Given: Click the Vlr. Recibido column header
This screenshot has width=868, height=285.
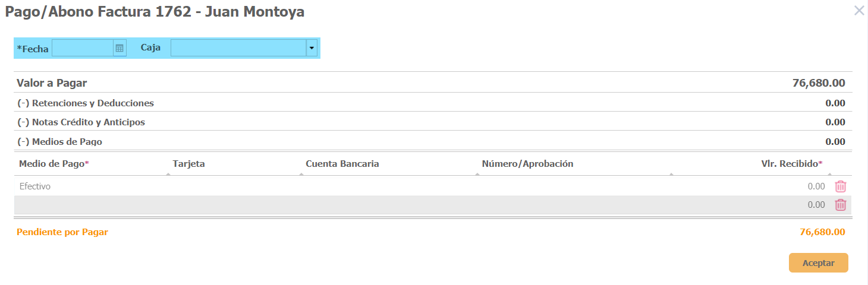Looking at the screenshot, I should (x=791, y=164).
